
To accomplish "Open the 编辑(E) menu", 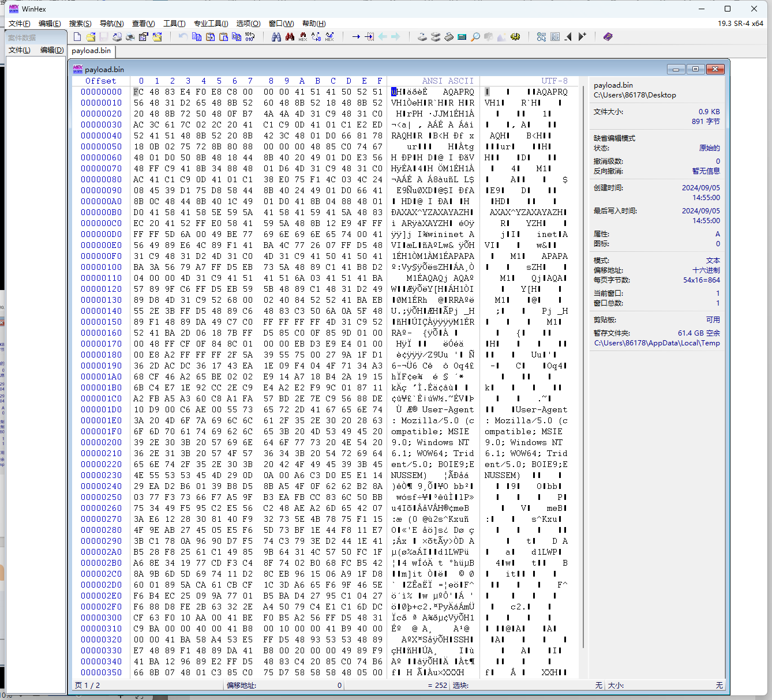I will [x=50, y=24].
